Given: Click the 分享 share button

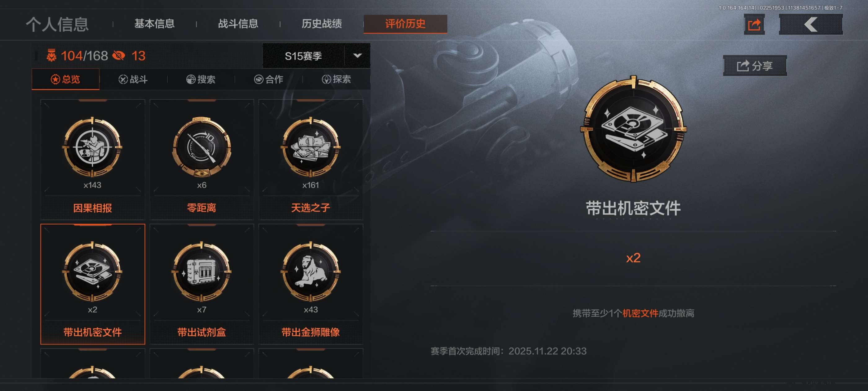Looking at the screenshot, I should [x=755, y=66].
